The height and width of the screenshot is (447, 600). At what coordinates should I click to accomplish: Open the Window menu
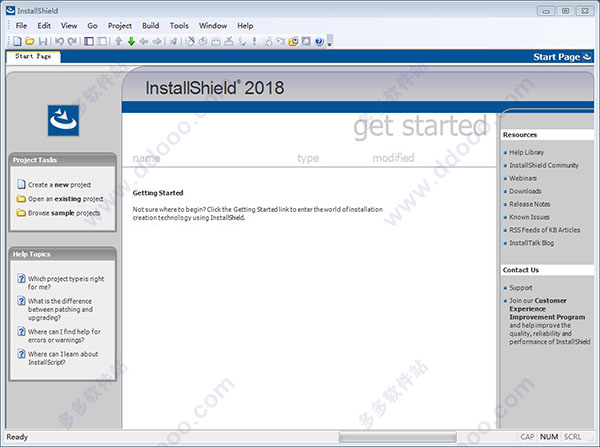pos(213,26)
